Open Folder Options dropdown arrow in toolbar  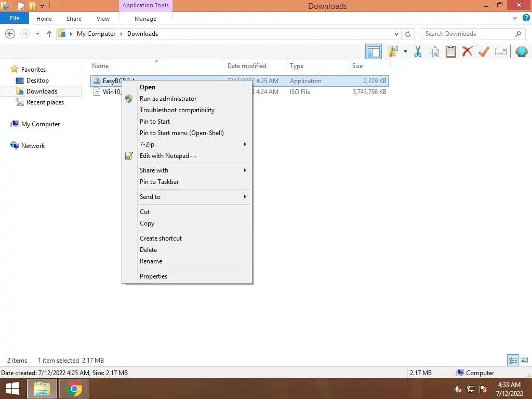[405, 51]
